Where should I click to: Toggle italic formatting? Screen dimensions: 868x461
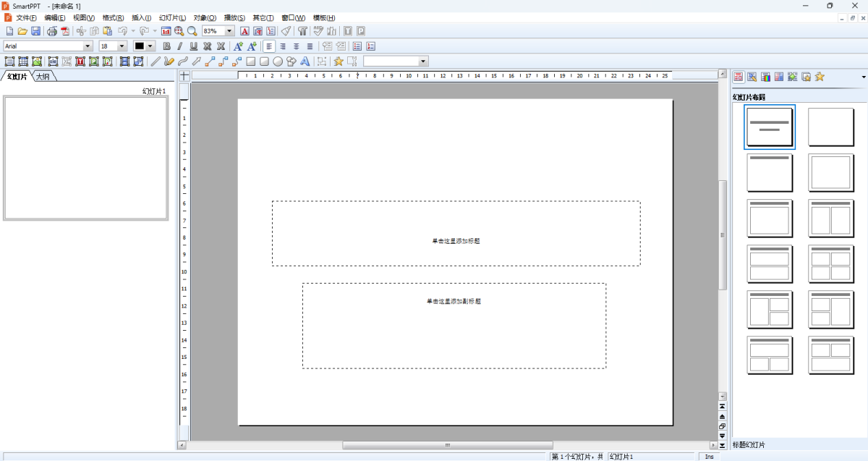[179, 46]
